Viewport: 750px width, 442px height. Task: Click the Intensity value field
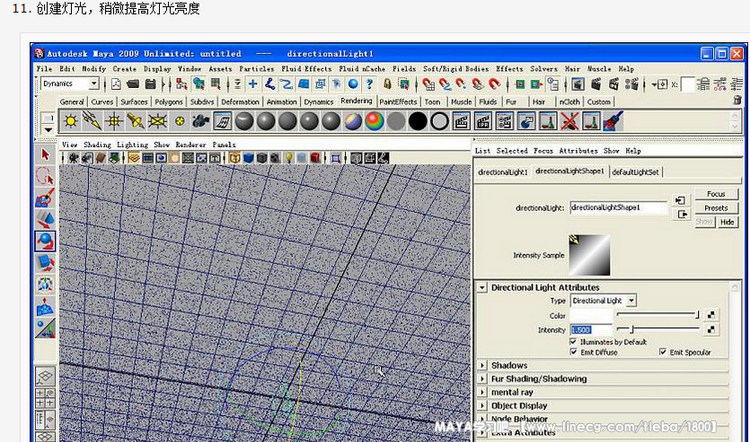click(591, 330)
